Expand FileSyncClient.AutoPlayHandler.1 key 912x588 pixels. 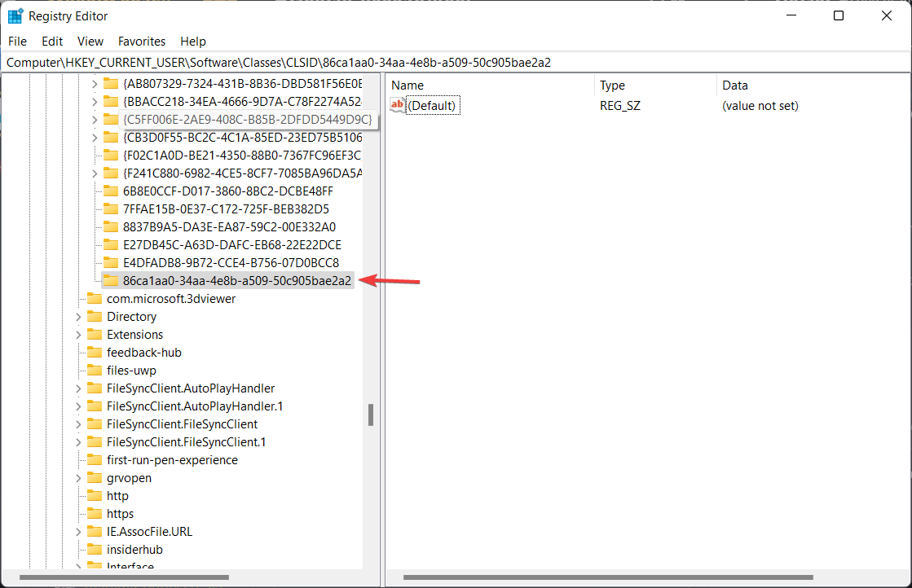(78, 406)
